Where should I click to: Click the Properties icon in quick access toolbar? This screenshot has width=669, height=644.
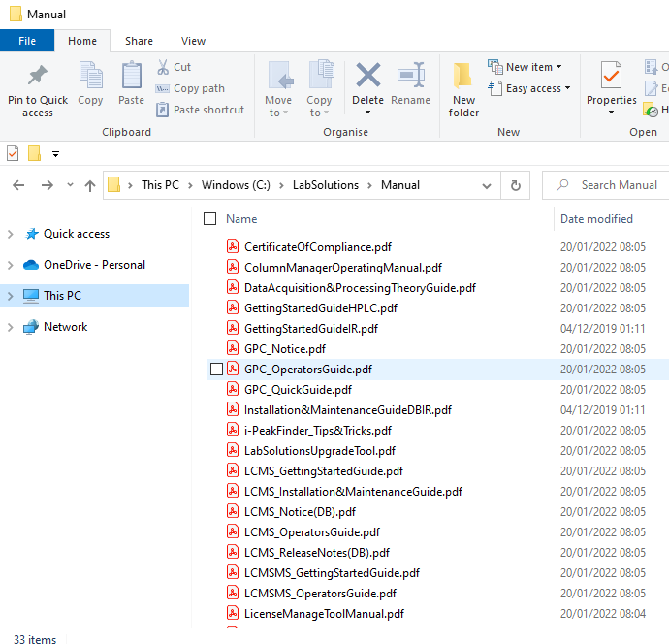coord(13,153)
